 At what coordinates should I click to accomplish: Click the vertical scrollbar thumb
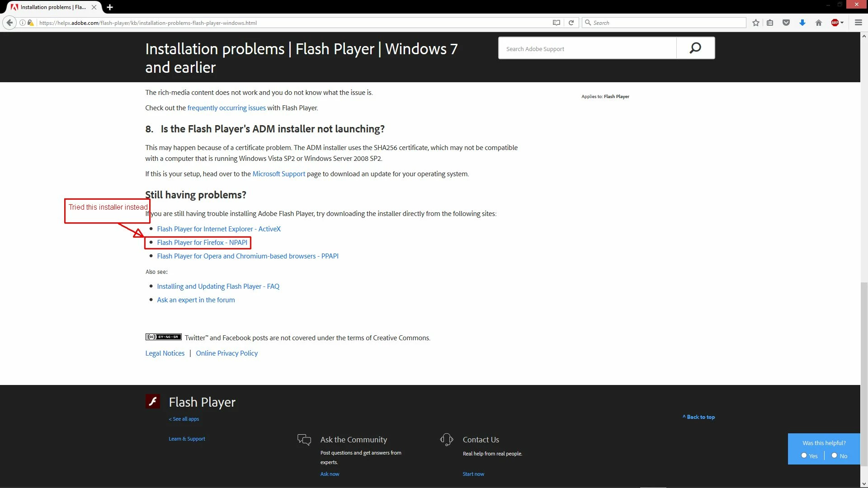pos(864,374)
